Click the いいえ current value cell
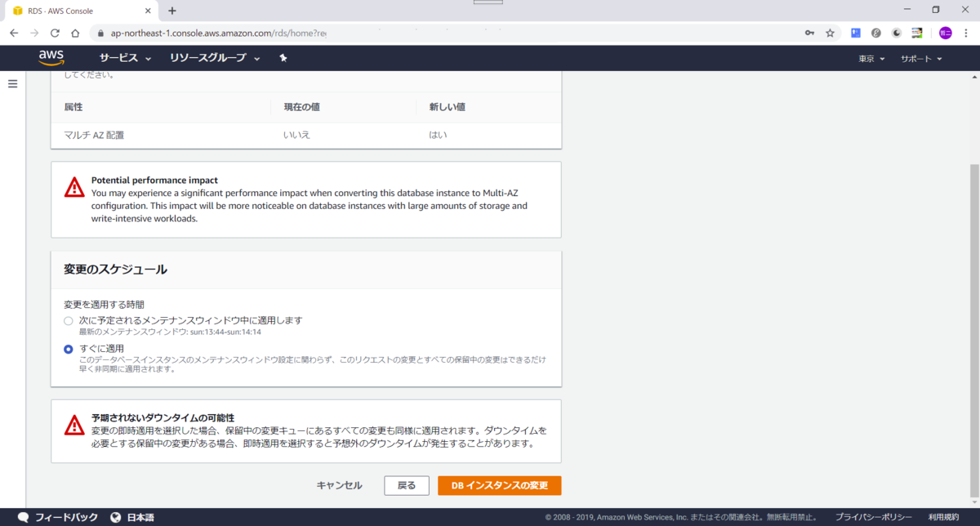This screenshot has width=980, height=526. (x=297, y=135)
